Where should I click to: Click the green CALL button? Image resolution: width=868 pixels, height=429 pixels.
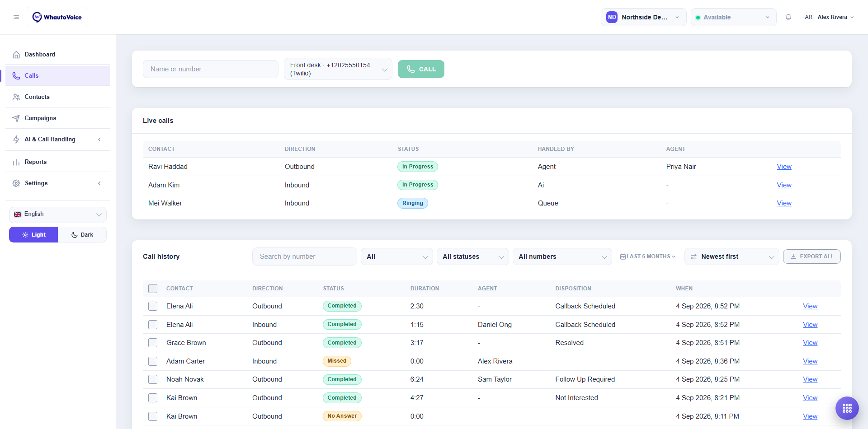point(421,69)
